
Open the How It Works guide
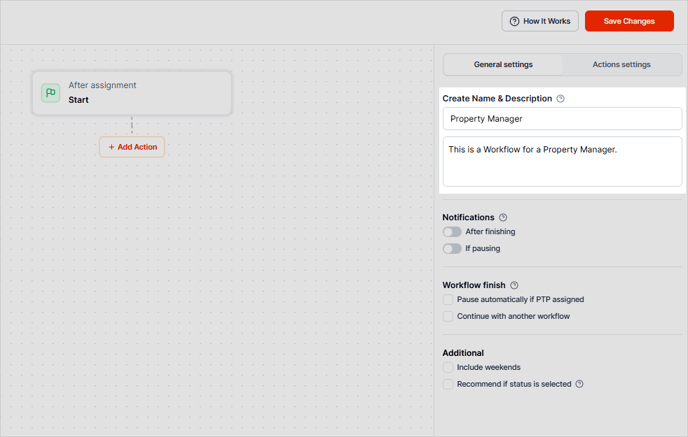tap(540, 21)
